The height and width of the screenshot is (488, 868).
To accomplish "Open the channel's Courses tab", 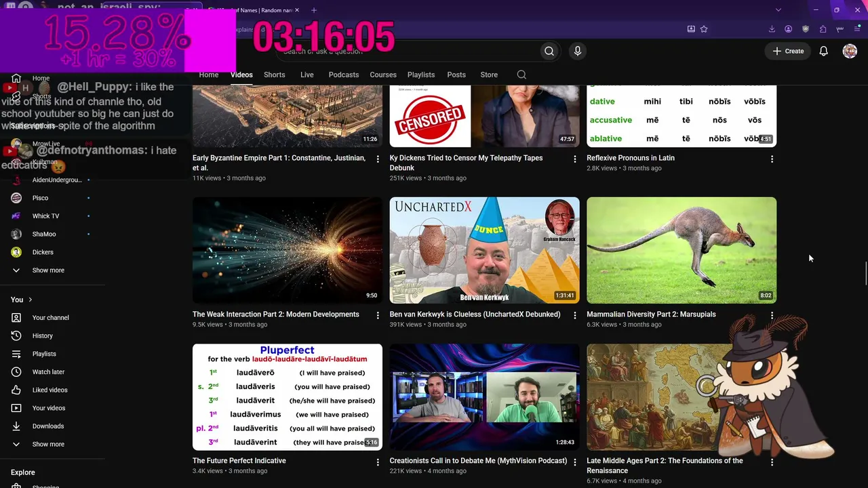I will (x=383, y=75).
